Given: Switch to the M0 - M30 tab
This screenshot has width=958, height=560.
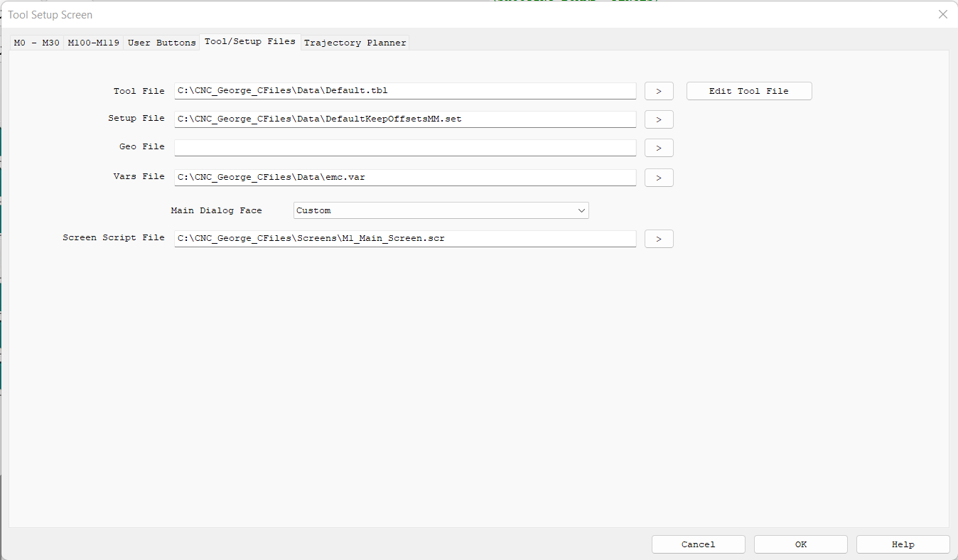Looking at the screenshot, I should [x=36, y=43].
